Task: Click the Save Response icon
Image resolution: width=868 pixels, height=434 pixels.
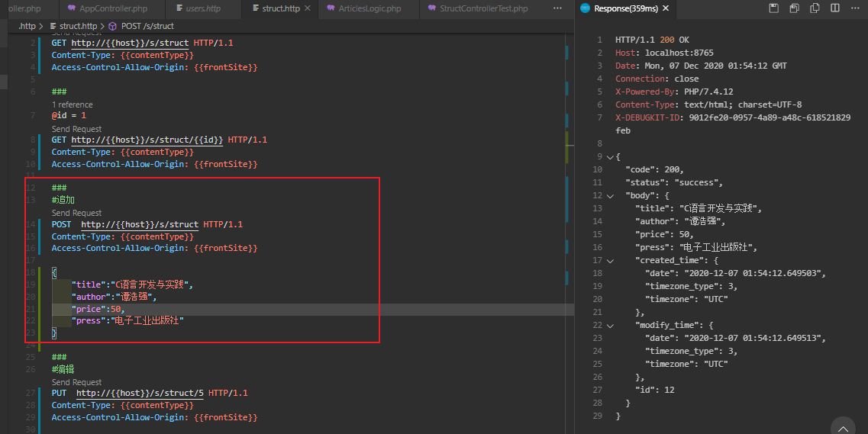Action: [x=774, y=8]
